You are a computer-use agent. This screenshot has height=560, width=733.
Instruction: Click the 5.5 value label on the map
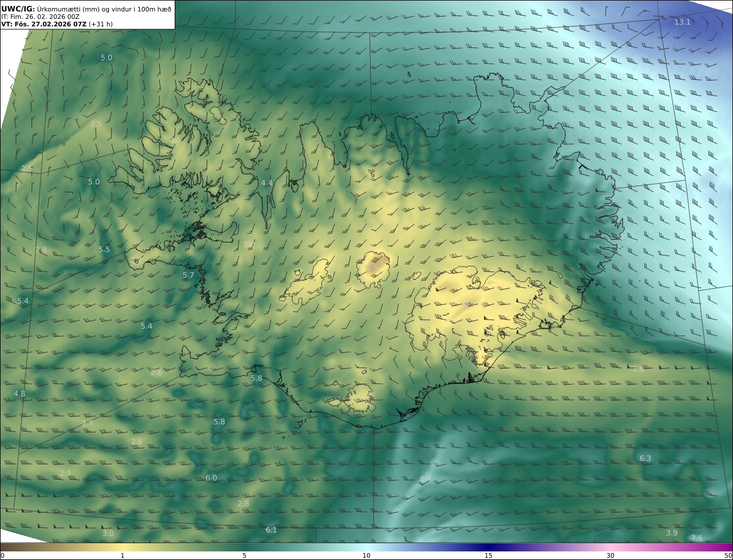104,250
